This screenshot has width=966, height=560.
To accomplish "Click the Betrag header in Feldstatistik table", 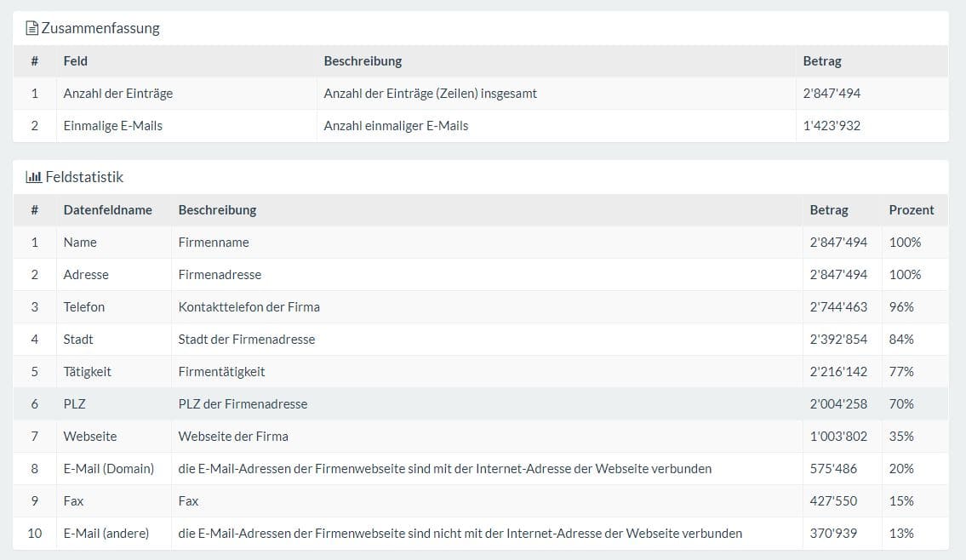I will 828,209.
